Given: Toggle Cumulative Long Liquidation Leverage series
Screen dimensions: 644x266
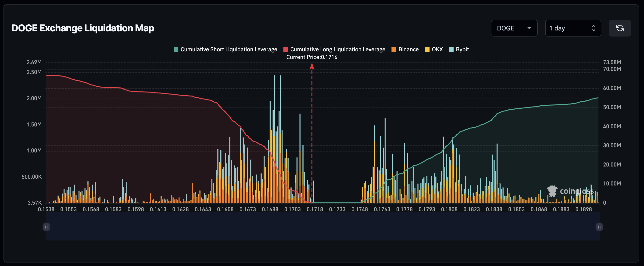Looking at the screenshot, I should (337, 50).
